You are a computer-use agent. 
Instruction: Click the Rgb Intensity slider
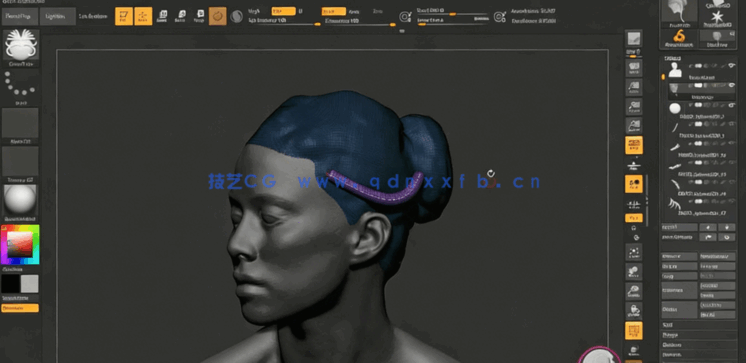284,21
